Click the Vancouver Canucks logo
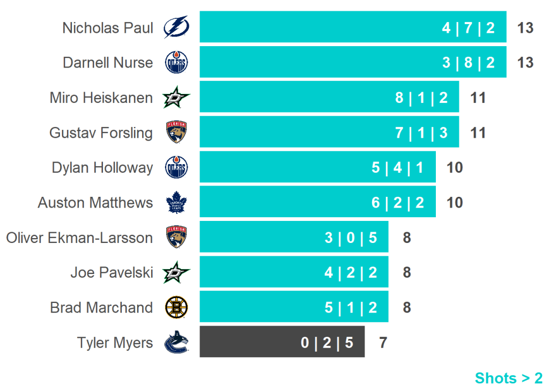 coord(176,342)
